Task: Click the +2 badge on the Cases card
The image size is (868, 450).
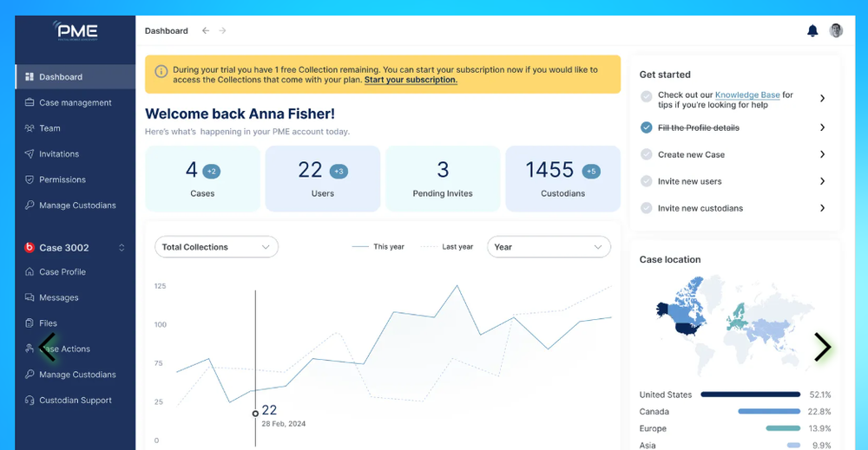Action: click(212, 172)
